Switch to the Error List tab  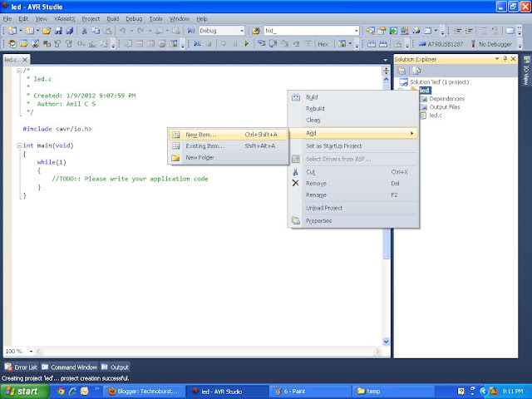21,367
